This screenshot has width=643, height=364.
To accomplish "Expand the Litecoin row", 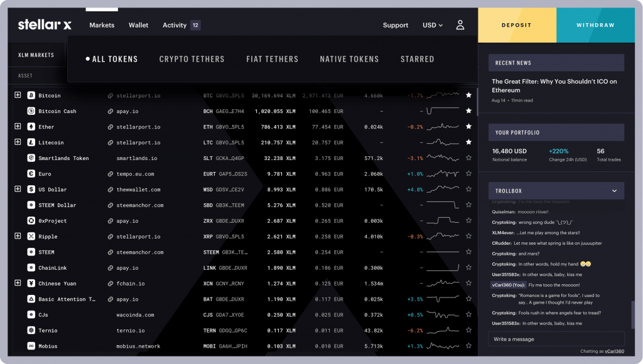I will (x=18, y=142).
